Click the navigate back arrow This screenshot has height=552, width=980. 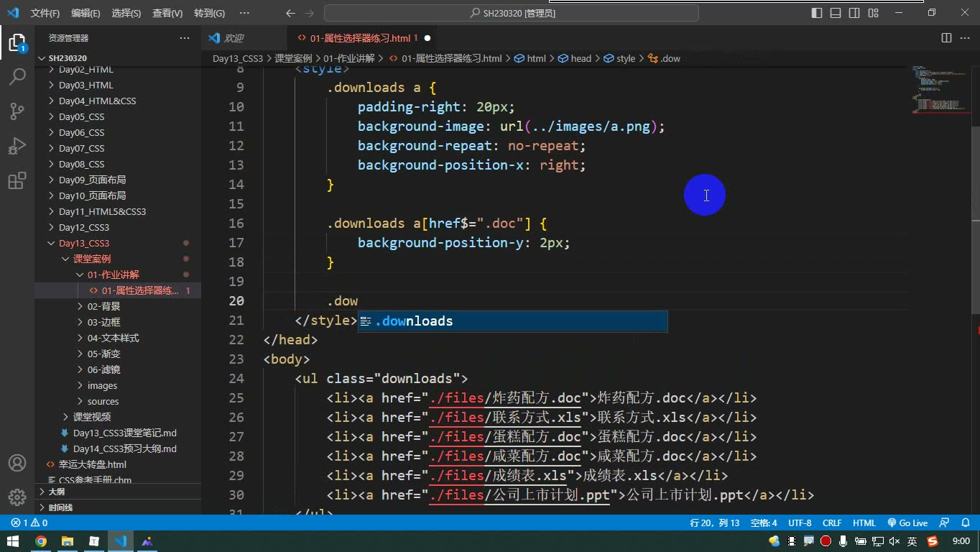click(x=290, y=13)
